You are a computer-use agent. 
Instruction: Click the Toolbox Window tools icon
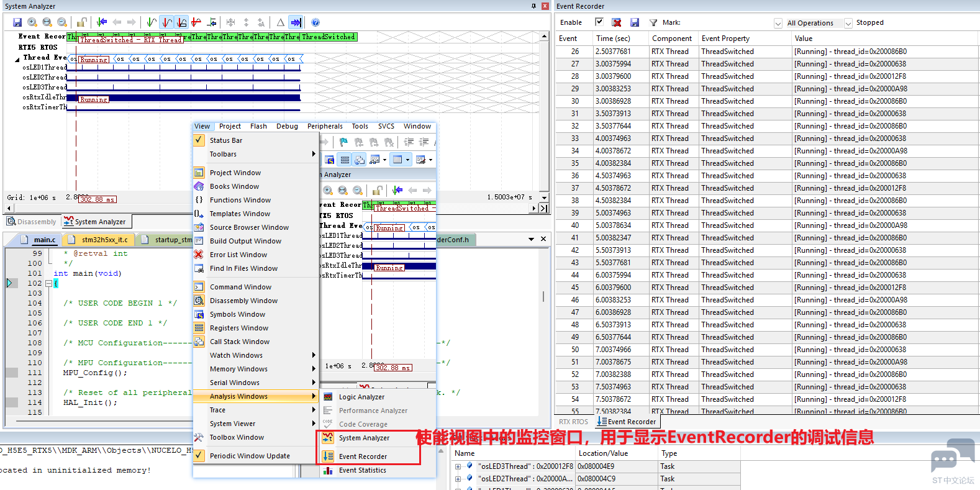(x=199, y=437)
